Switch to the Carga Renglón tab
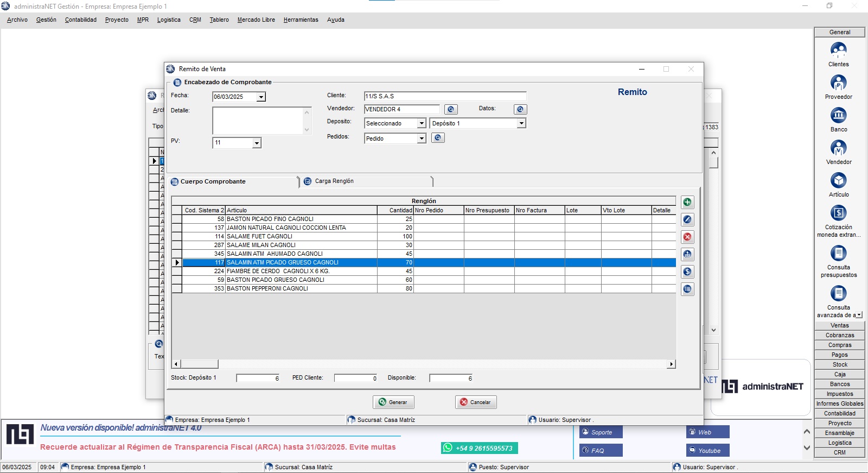This screenshot has height=473, width=868. (367, 181)
